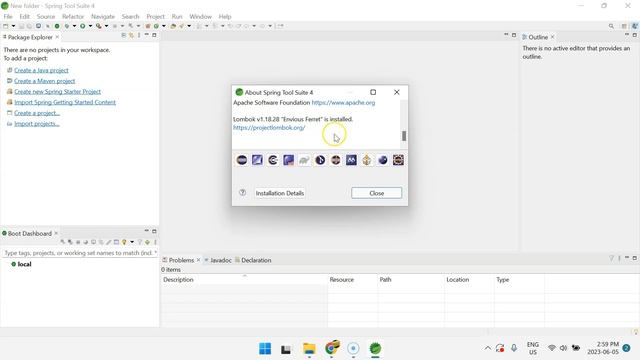This screenshot has height=360, width=640.
Task: Switch to the Declaration tab
Action: [253, 260]
